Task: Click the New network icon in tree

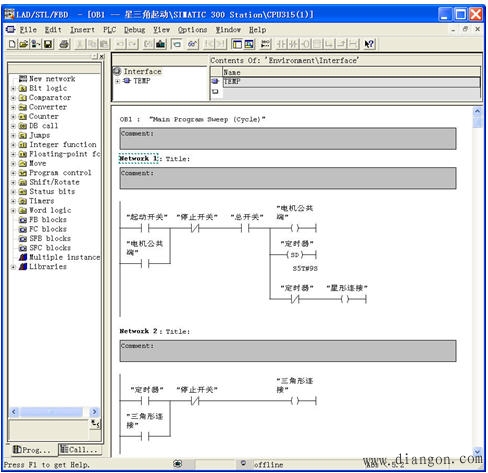Action: (23, 79)
